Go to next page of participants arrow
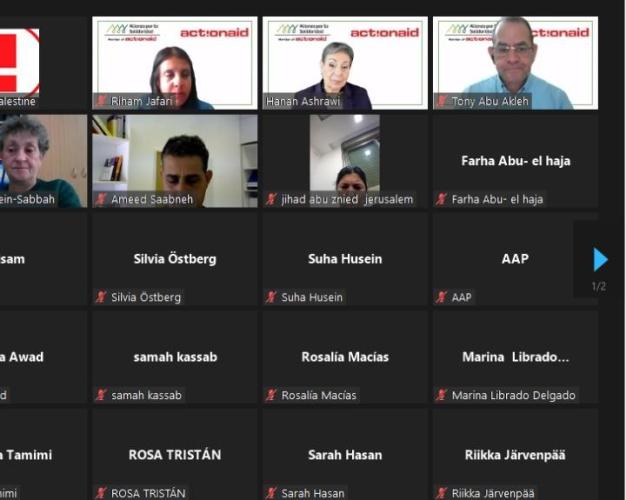Viewport: 626px width, 500px height. click(x=600, y=260)
